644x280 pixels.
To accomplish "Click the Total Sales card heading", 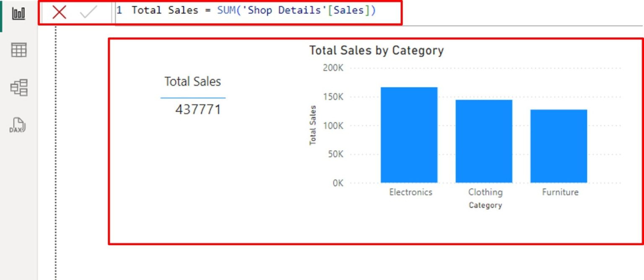I will pos(193,81).
